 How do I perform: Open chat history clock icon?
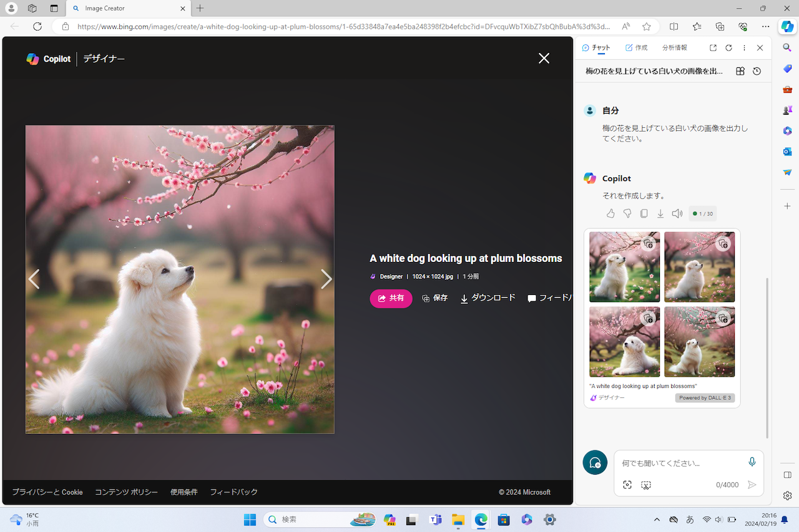[x=757, y=71]
